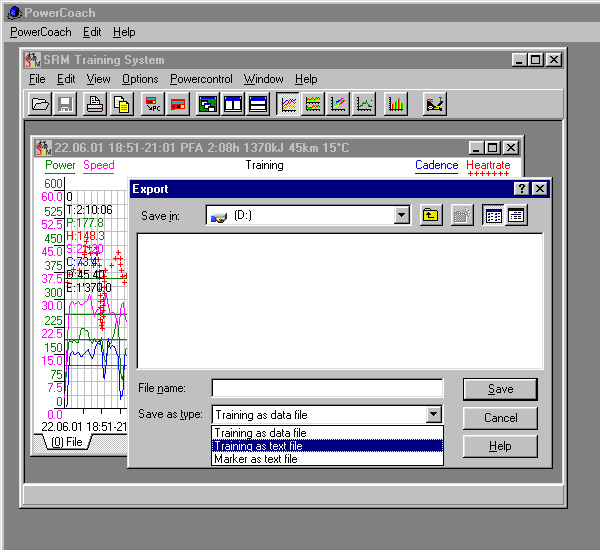600x550 pixels.
Task: Click the Save diskette toolbar icon
Action: click(x=65, y=104)
